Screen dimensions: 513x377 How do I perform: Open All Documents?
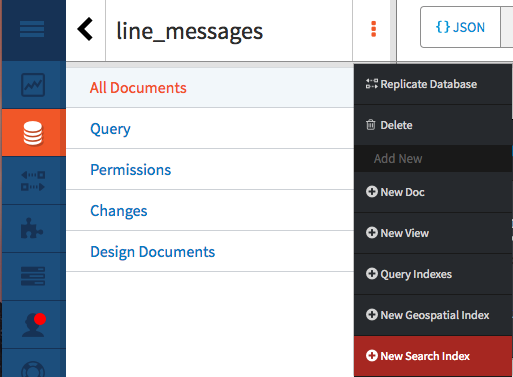click(210, 88)
